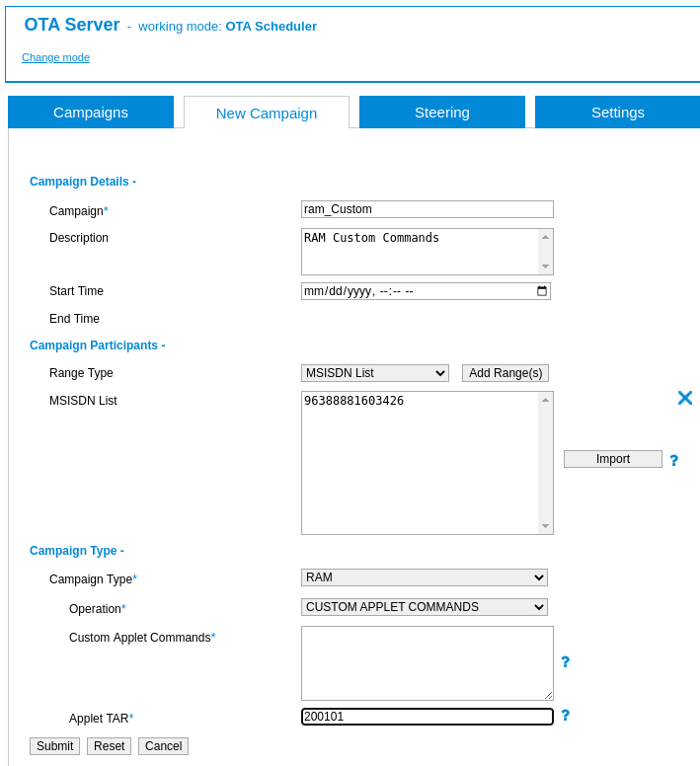700x766 pixels.
Task: Click the Campaign Type section heading
Action: click(77, 551)
